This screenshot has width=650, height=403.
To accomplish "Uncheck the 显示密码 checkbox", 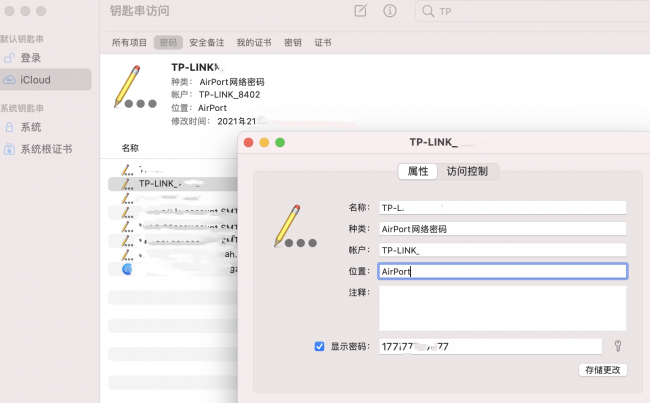I will (x=319, y=346).
